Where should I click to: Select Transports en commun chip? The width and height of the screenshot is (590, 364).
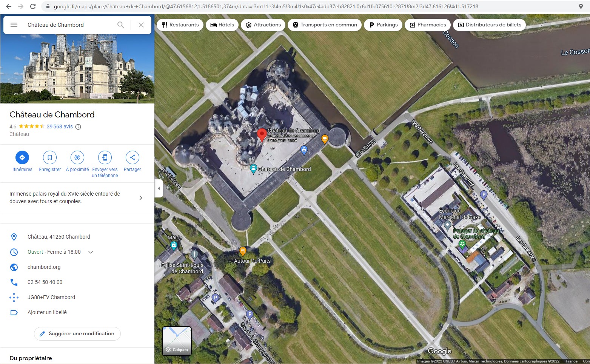[325, 25]
